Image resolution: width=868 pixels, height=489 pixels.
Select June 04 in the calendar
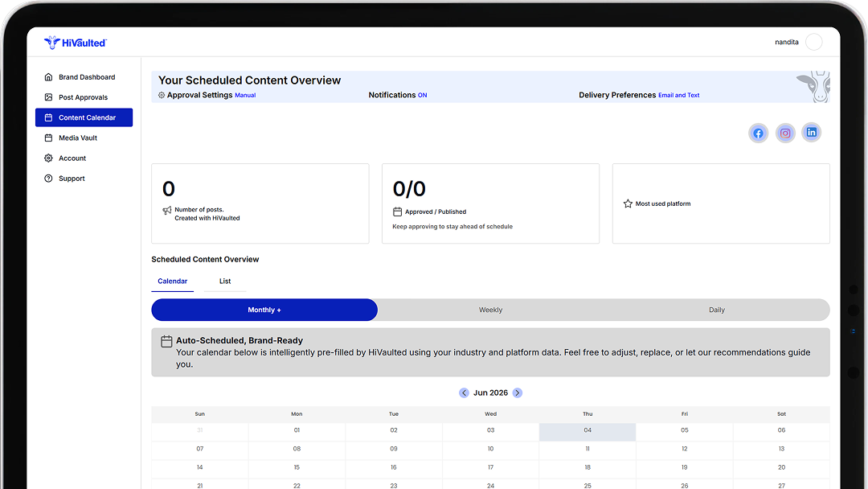[x=588, y=432]
